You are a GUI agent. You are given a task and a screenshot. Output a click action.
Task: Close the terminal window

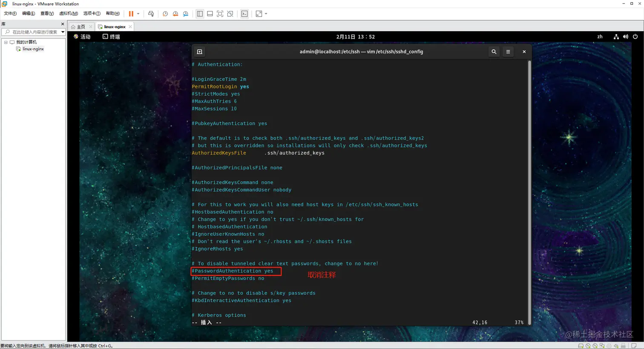(x=524, y=51)
